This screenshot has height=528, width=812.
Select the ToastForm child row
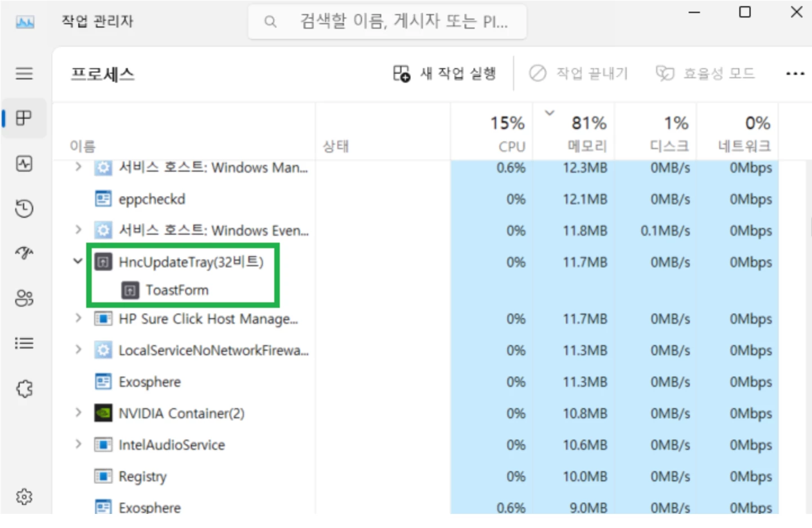pyautogui.click(x=417, y=290)
